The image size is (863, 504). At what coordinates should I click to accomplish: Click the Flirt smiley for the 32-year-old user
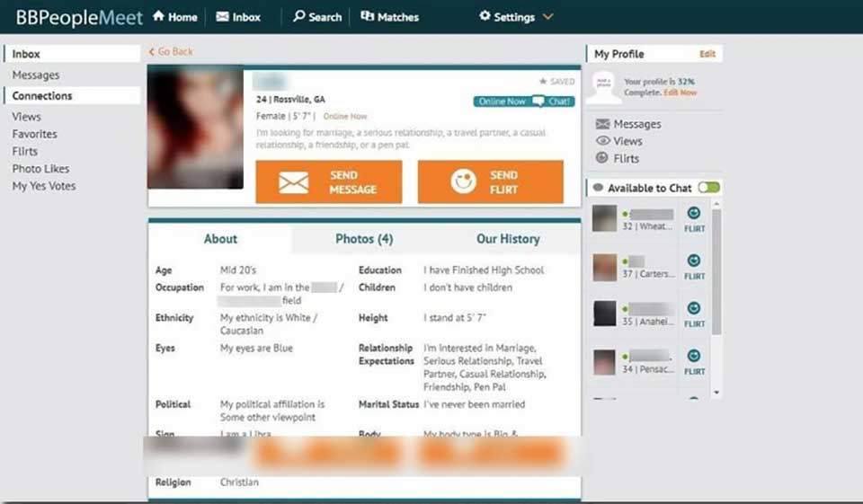(693, 214)
